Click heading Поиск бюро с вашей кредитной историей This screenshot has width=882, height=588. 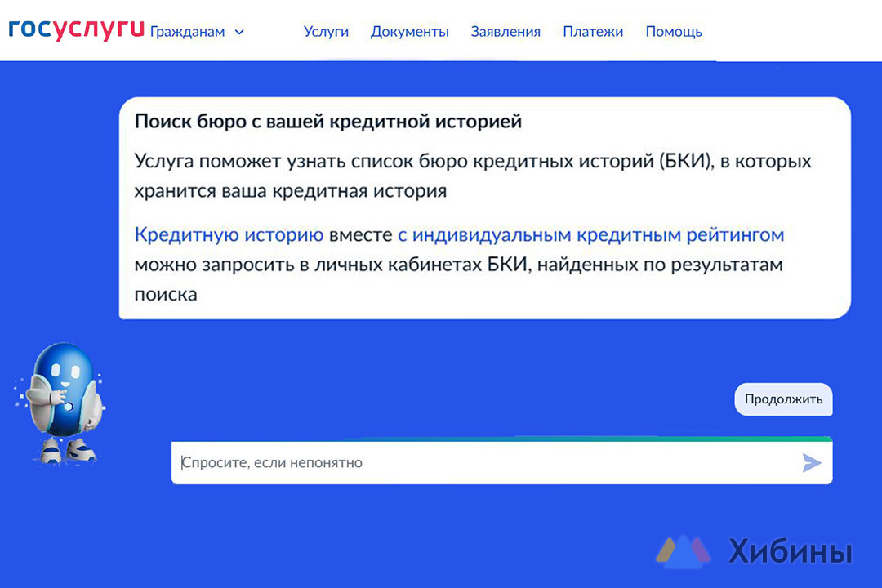pos(328,122)
